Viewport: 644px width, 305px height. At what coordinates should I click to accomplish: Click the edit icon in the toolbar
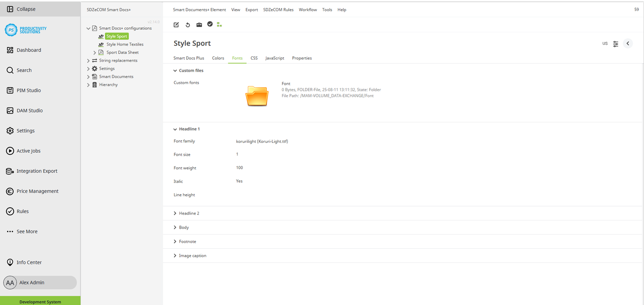[176, 24]
